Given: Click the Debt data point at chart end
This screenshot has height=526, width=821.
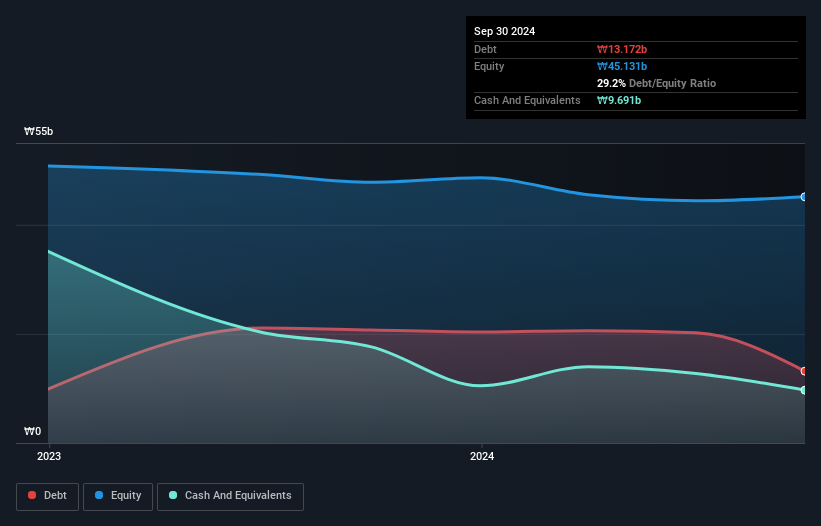Looking at the screenshot, I should point(804,371).
